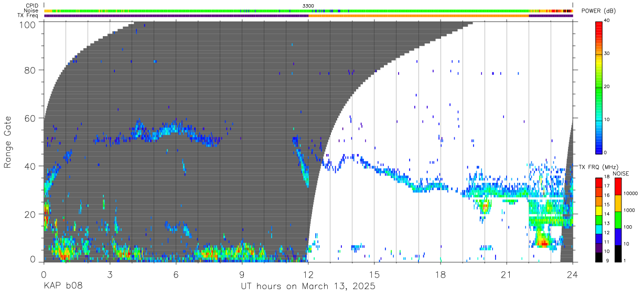Click the x-axis tick label '24'
The height and width of the screenshot is (297, 644).
[573, 274]
